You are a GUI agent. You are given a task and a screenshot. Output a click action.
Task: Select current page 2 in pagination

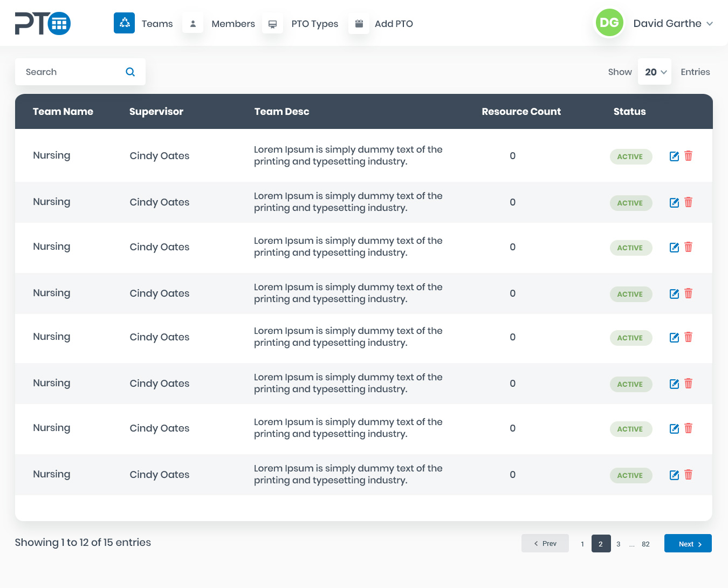(601, 543)
